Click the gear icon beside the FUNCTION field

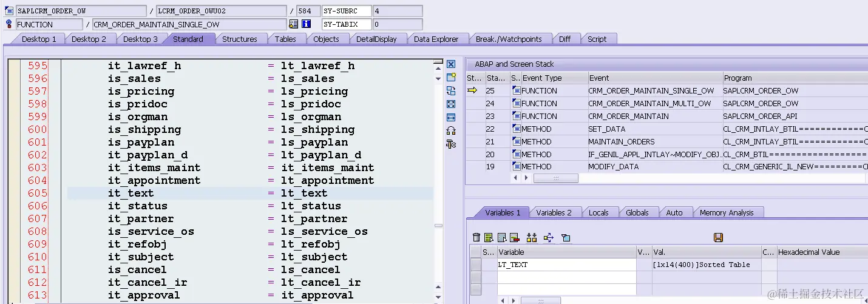pos(9,24)
